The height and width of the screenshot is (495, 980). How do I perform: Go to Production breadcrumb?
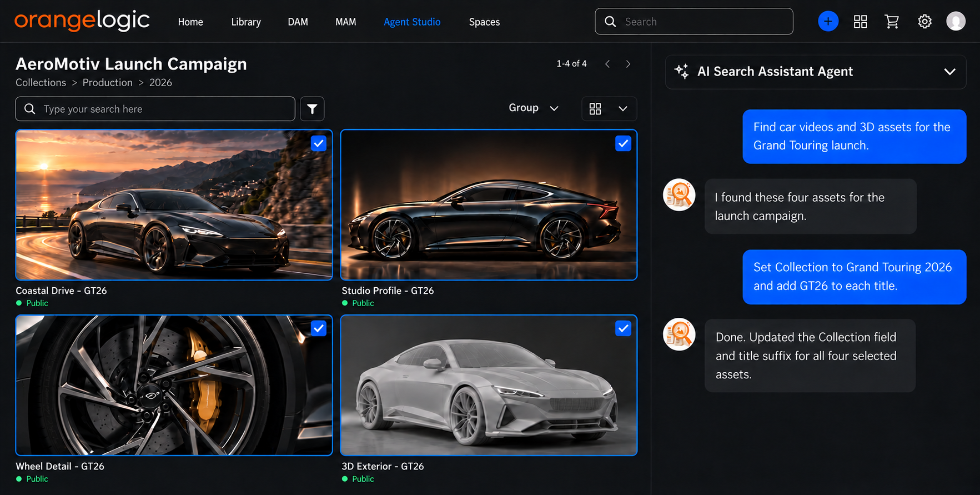click(x=107, y=82)
